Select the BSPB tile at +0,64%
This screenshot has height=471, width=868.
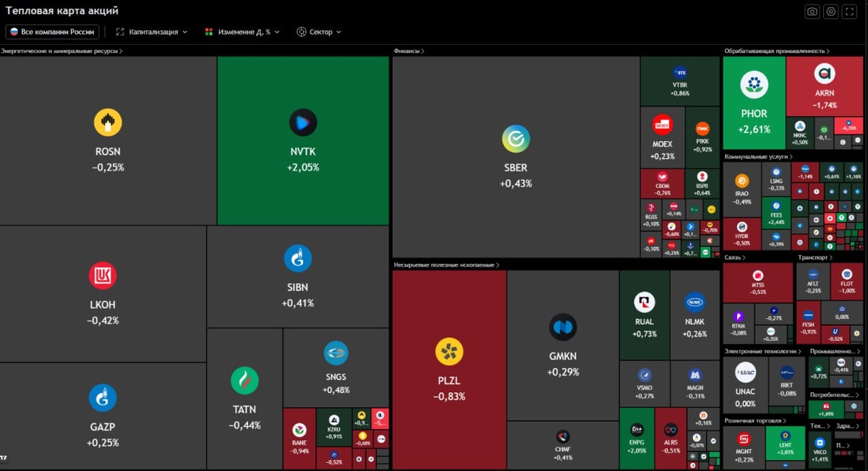point(702,184)
